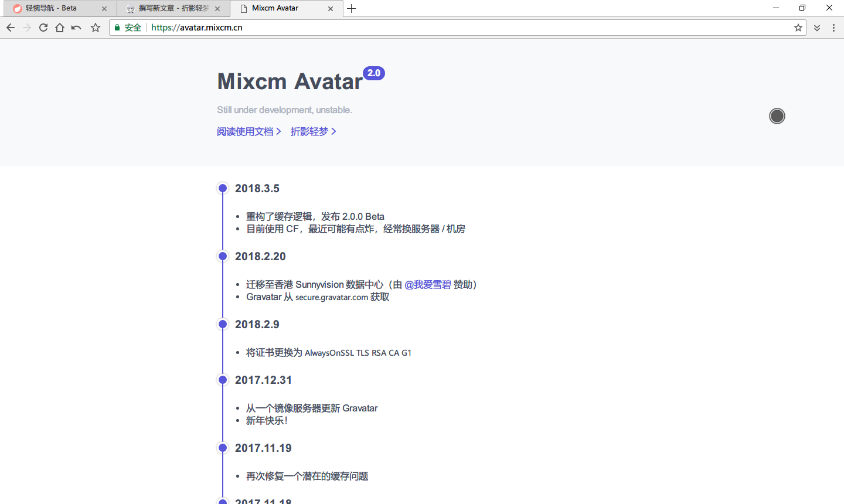Image resolution: width=844 pixels, height=504 pixels.
Task: Expand the double-chevron extensions dropdown
Action: [x=817, y=28]
